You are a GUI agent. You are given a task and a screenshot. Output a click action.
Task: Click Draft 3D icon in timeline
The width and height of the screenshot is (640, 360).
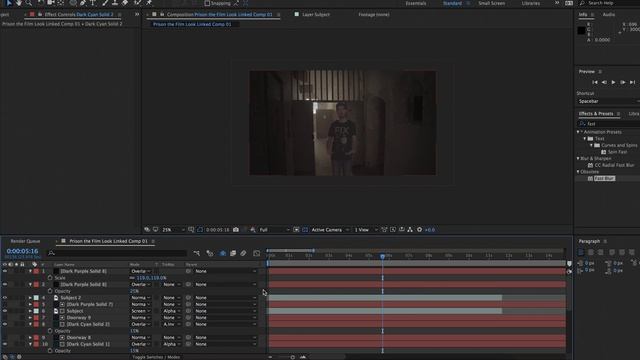pyautogui.click(x=210, y=253)
